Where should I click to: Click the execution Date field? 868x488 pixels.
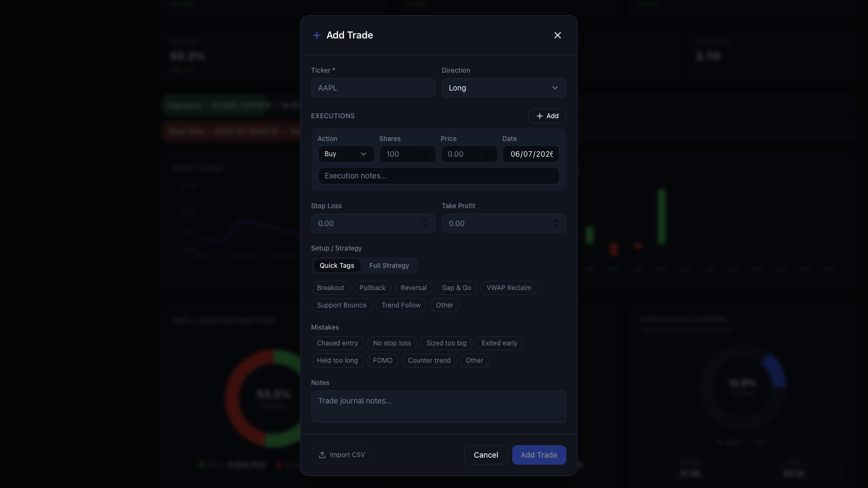(531, 154)
